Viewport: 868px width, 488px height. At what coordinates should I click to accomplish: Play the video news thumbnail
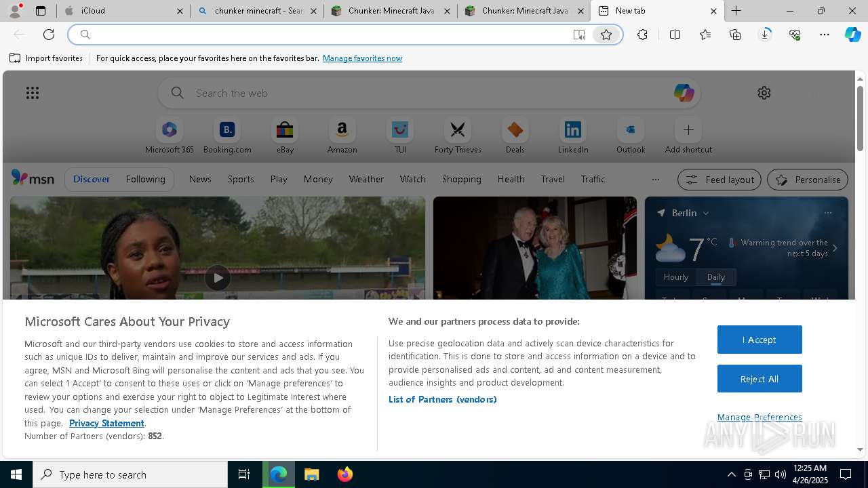(218, 277)
